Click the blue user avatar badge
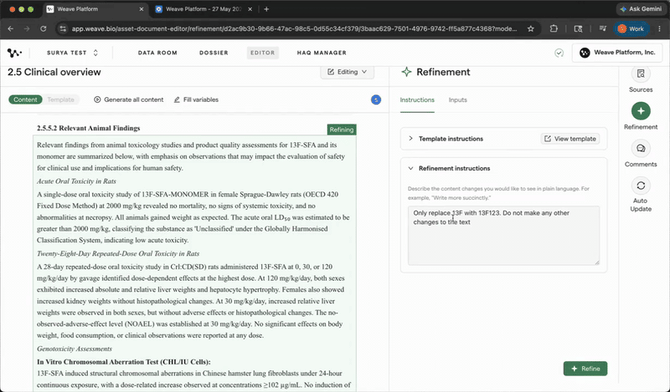 coord(376,100)
